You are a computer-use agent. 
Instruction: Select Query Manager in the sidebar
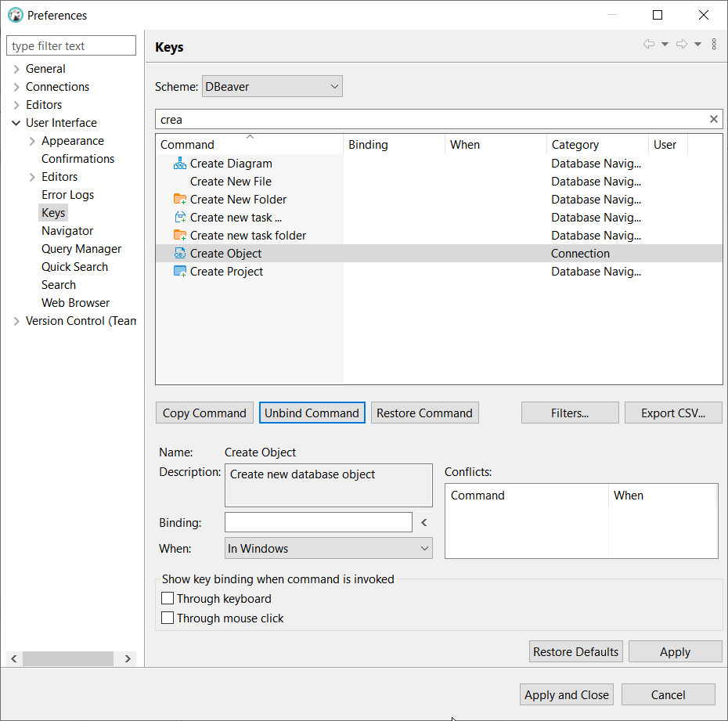81,248
